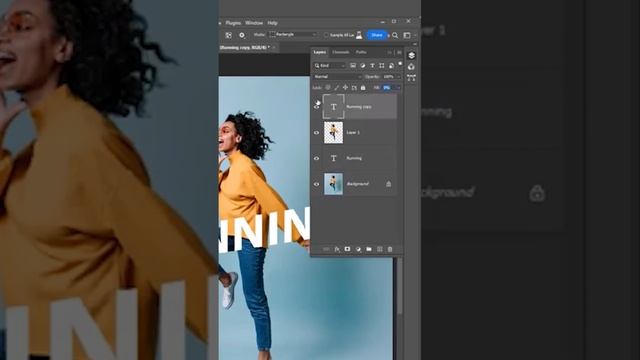Select the Running copy type thumbnail
This screenshot has width=640, height=360.
(x=333, y=107)
